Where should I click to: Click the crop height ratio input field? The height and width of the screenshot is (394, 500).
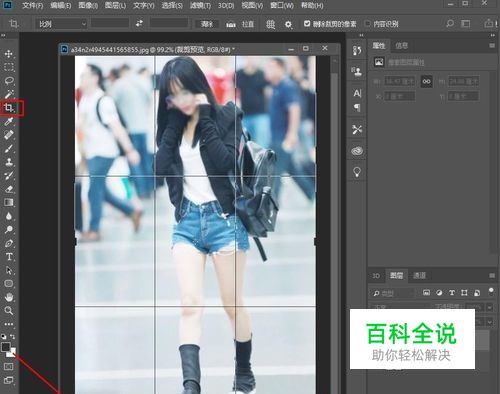click(x=169, y=23)
